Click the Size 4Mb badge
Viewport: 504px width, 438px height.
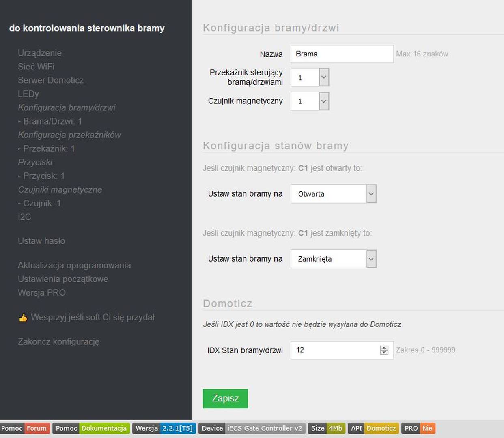coord(327,428)
